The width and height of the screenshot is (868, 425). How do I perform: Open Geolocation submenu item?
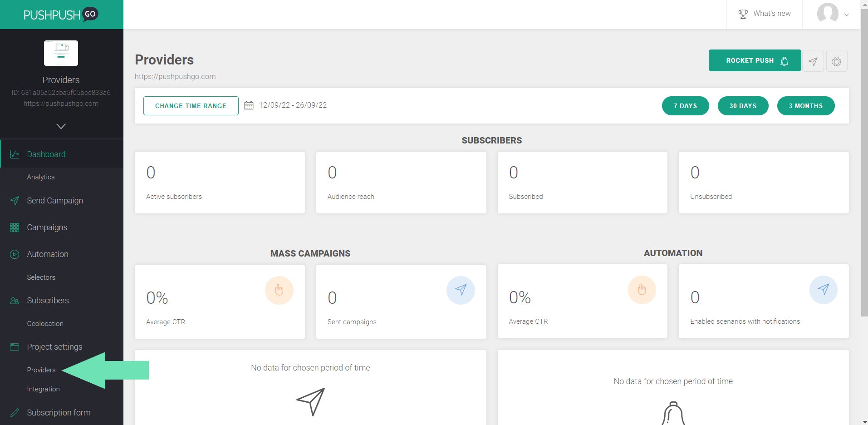45,324
